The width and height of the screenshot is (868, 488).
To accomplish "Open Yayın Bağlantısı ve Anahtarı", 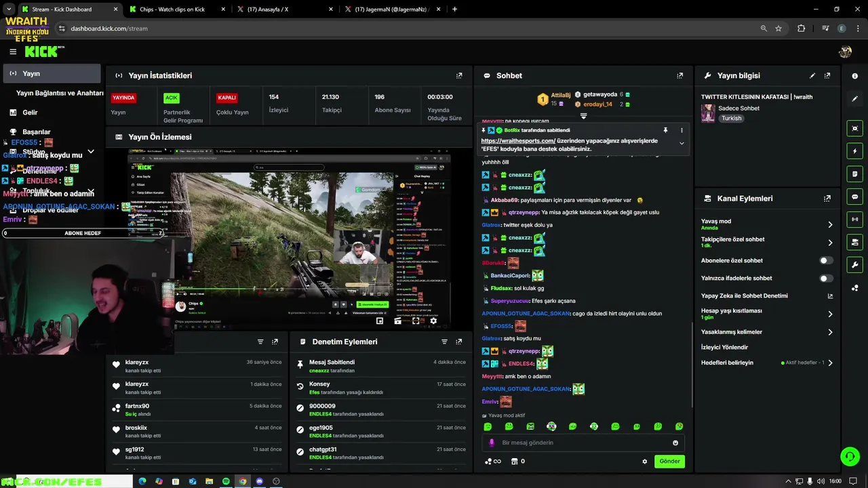I will pos(60,93).
